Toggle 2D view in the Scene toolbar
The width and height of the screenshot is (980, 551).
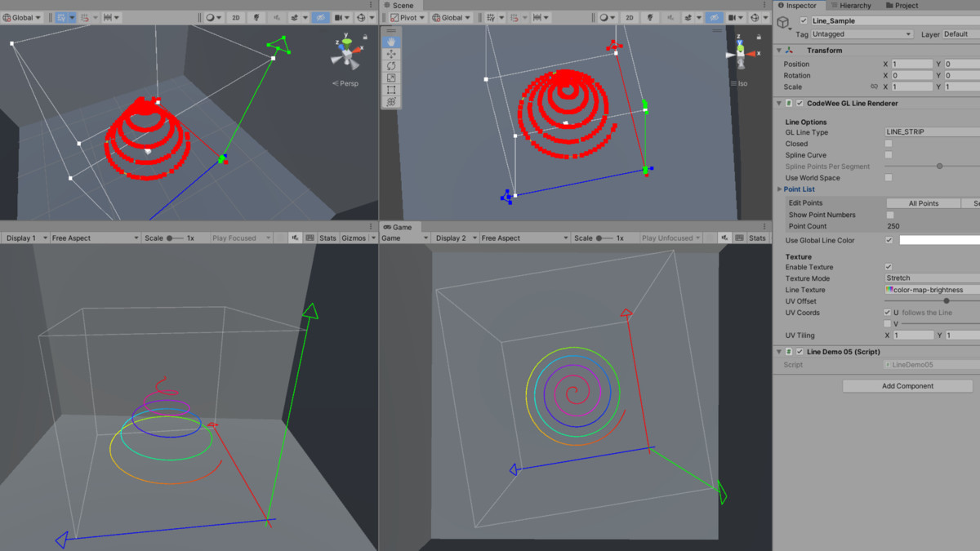[238, 17]
